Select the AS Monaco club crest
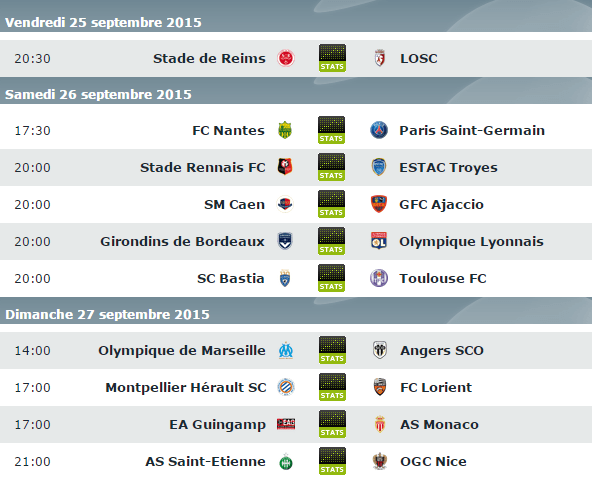 point(380,424)
